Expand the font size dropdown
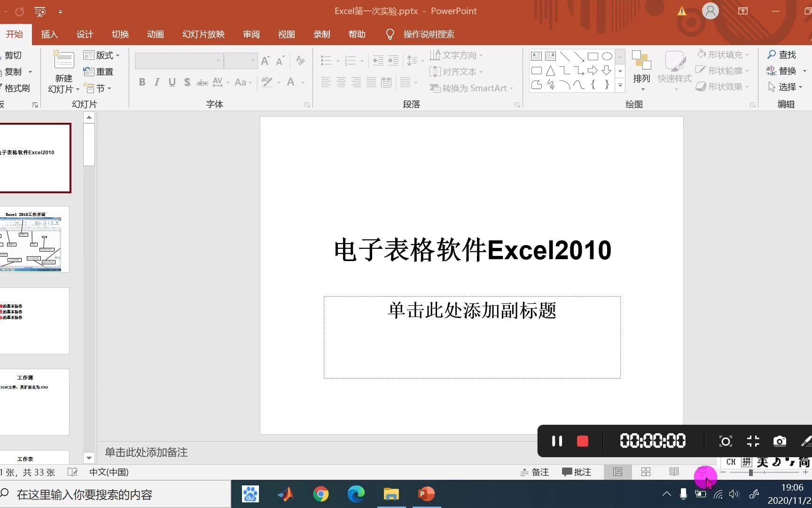 [x=252, y=60]
